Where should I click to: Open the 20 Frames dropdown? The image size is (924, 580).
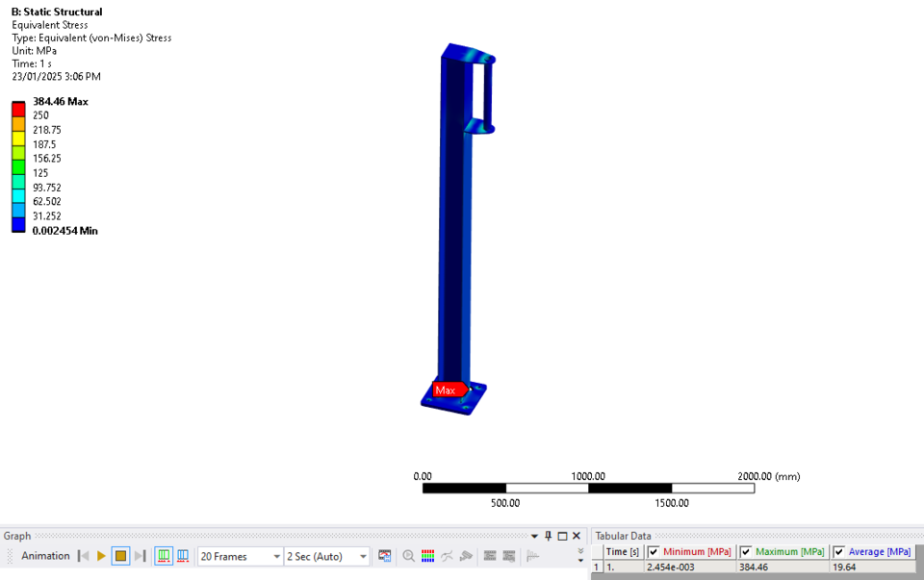pos(276,556)
